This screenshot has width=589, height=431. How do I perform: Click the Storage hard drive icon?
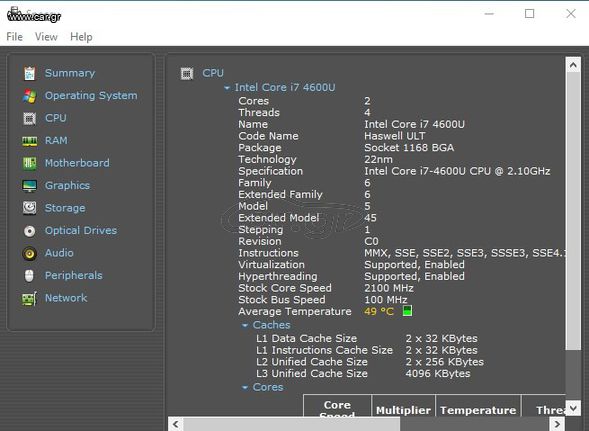click(29, 208)
